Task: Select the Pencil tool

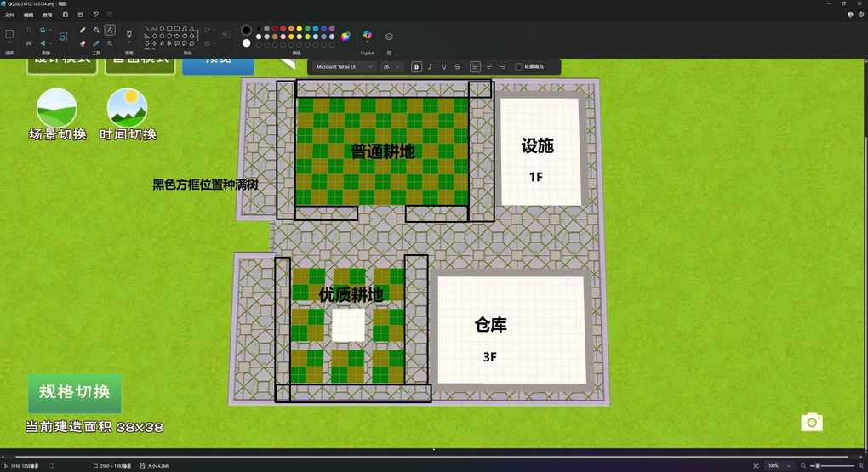Action: [x=83, y=30]
